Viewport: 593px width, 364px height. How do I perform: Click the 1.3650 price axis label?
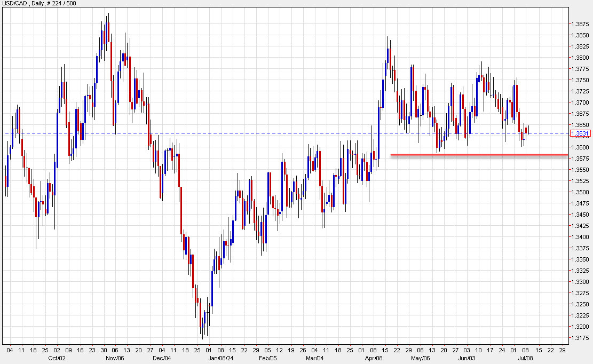(579, 123)
